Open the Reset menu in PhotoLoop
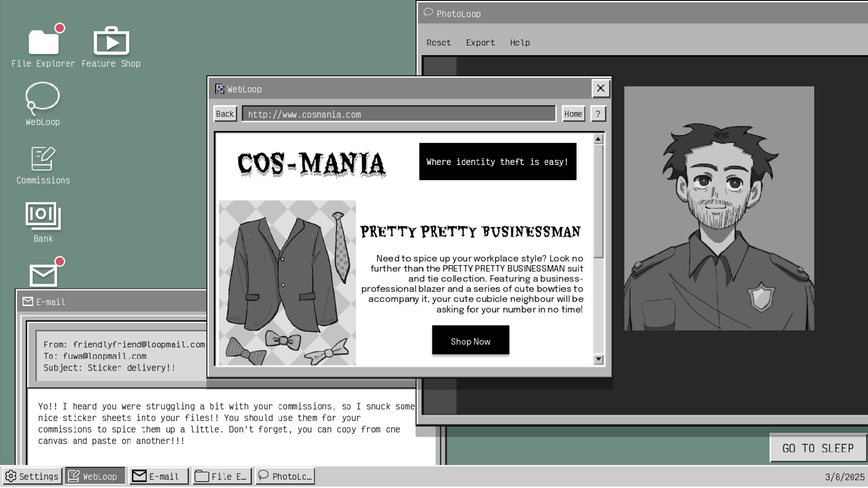 tap(438, 42)
